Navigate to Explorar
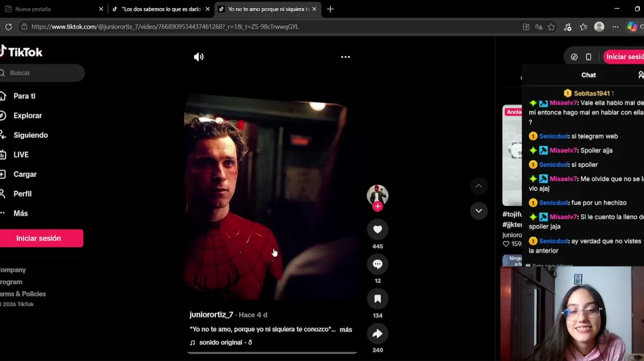644x361 pixels. pyautogui.click(x=28, y=116)
